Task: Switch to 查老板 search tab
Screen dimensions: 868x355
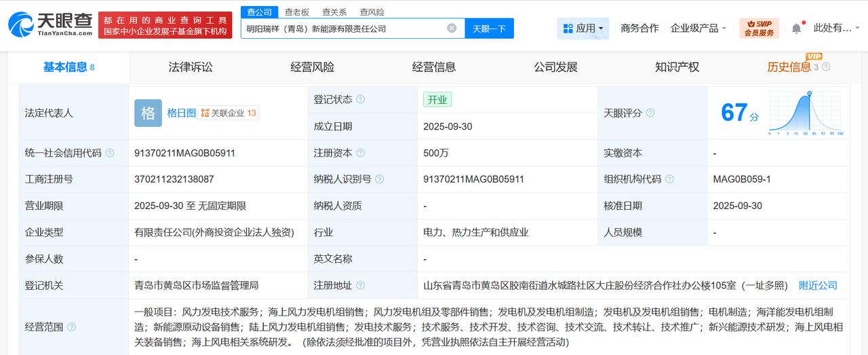Action: (x=297, y=12)
